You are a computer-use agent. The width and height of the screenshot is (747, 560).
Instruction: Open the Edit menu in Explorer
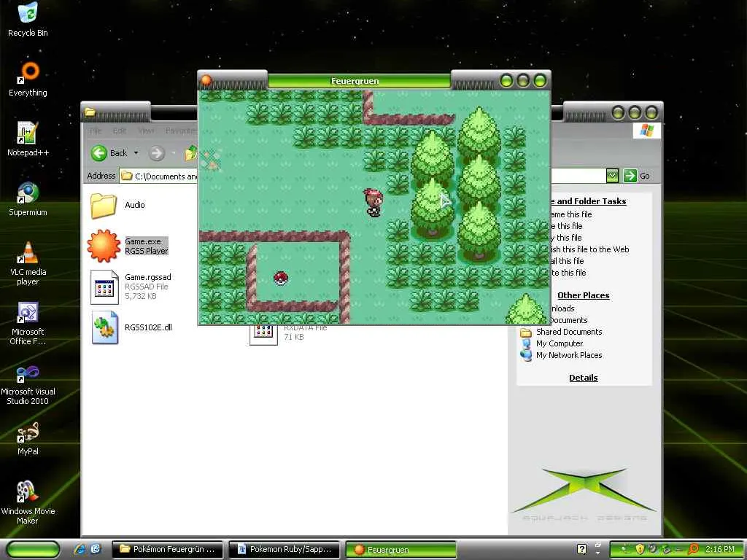click(x=120, y=131)
